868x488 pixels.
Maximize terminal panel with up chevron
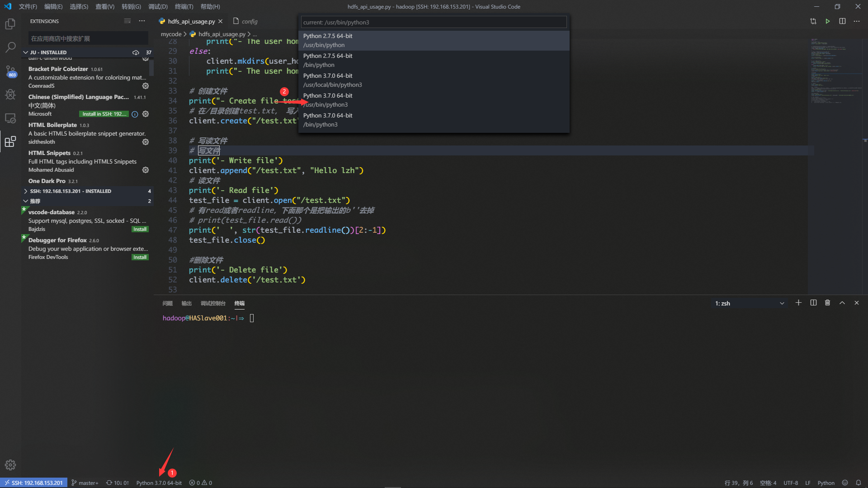click(842, 303)
